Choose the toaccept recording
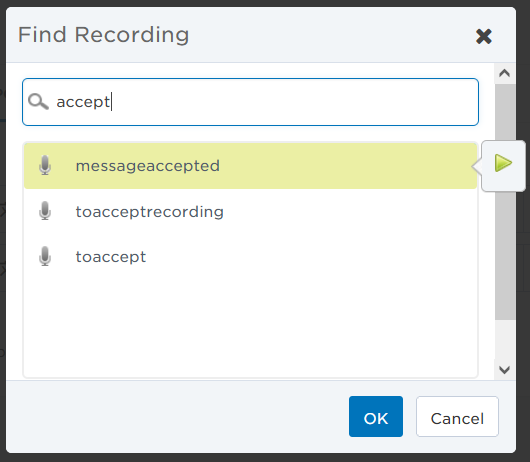530x462 pixels. pyautogui.click(x=250, y=257)
